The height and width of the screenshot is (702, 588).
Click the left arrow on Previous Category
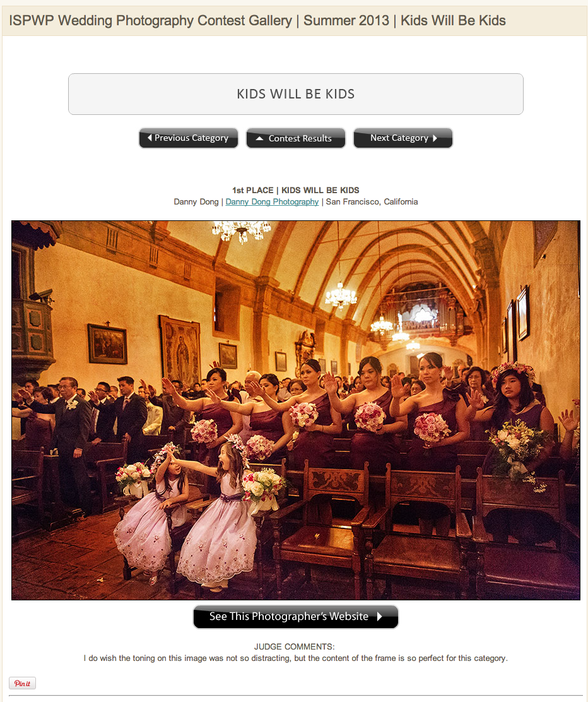click(150, 138)
